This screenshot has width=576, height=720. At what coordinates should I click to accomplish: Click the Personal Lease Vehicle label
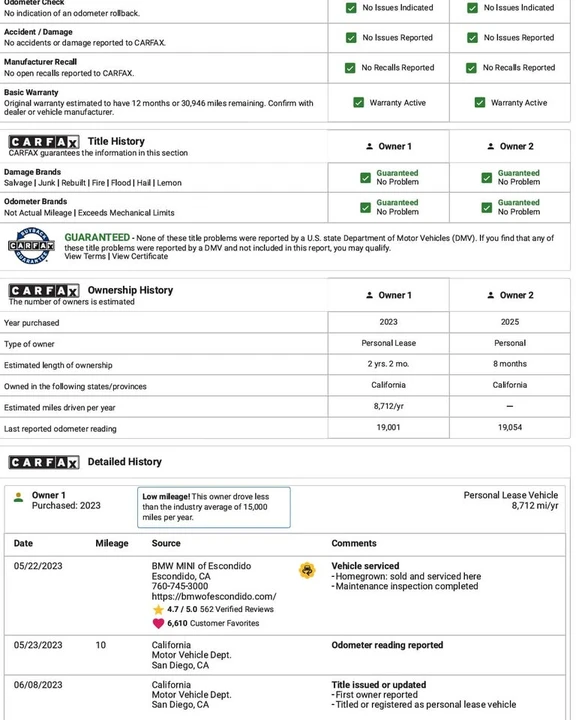511,495
